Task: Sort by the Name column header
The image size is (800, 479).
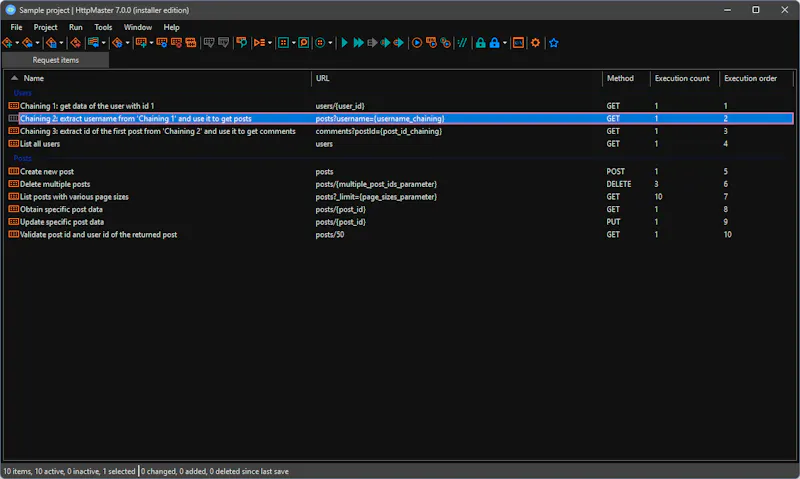Action: point(158,78)
